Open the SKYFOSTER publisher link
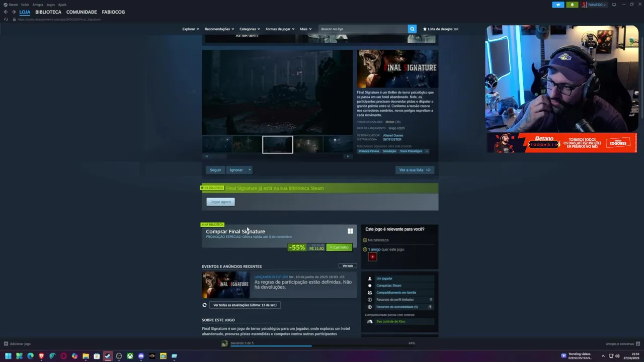The width and height of the screenshot is (644, 362). tap(392, 139)
